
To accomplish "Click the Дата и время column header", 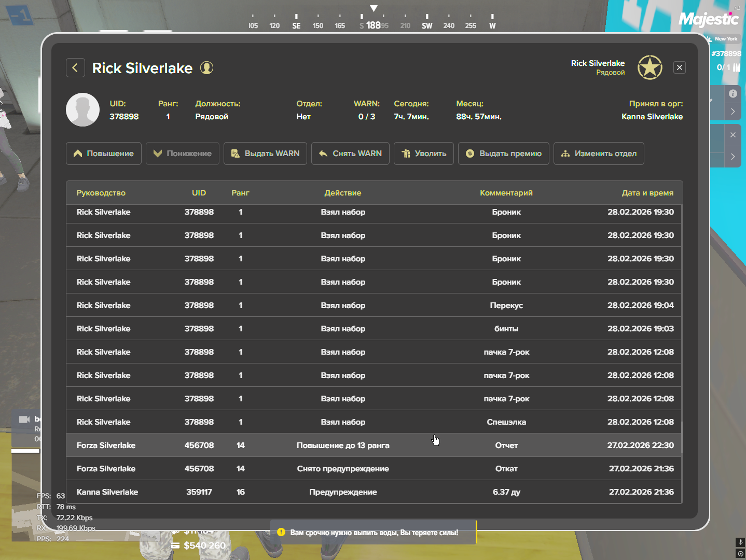I will pos(647,193).
